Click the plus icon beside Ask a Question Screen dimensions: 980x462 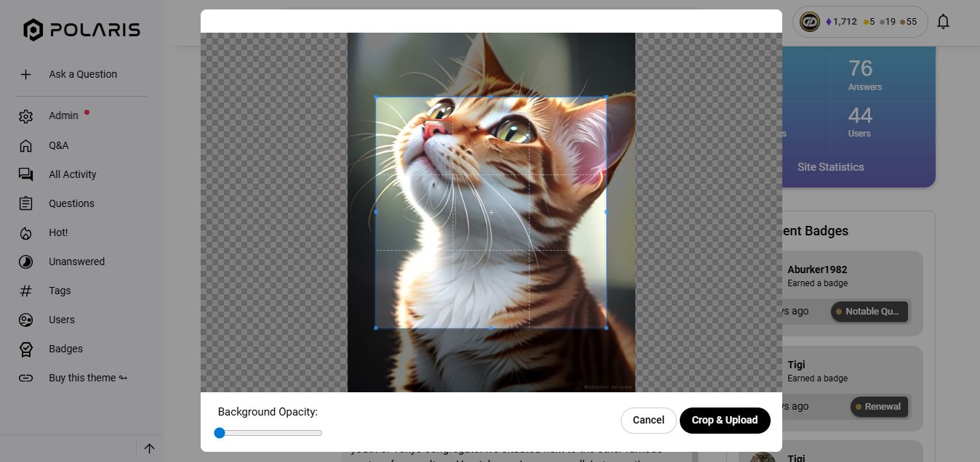click(25, 74)
